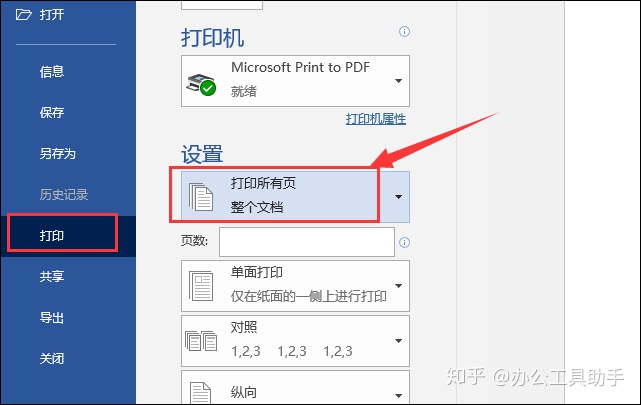Expand the 纵向 orientation dropdown
This screenshot has height=405, width=641.
(399, 395)
